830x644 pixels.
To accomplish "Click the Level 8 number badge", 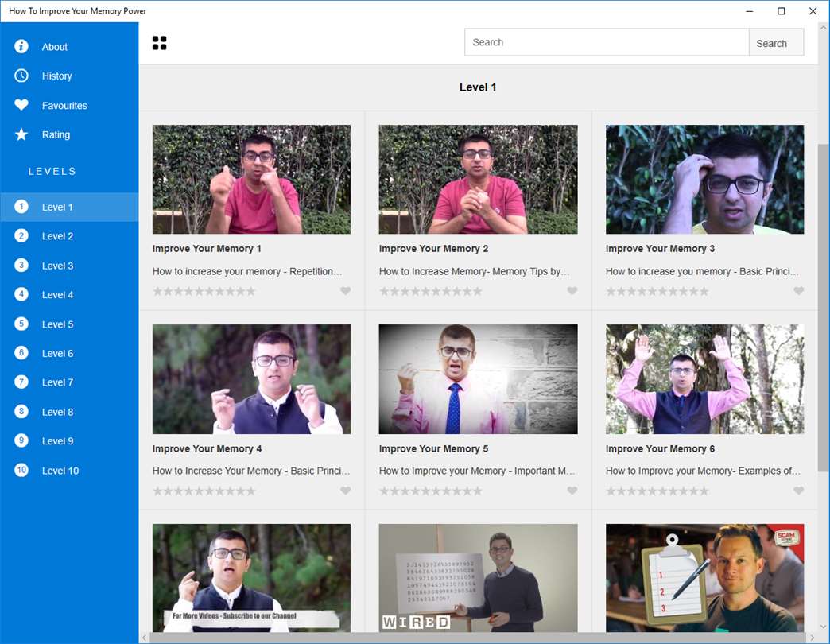I will (x=21, y=412).
